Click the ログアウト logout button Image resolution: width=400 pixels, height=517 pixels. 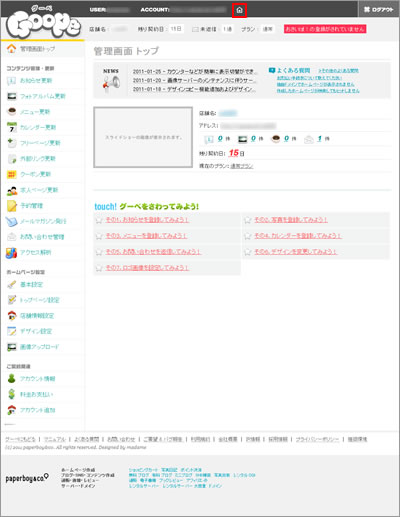tap(379, 10)
